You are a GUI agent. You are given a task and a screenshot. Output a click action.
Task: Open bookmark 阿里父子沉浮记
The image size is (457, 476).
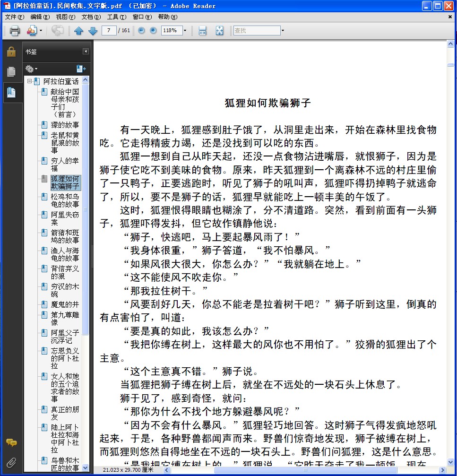coord(65,337)
